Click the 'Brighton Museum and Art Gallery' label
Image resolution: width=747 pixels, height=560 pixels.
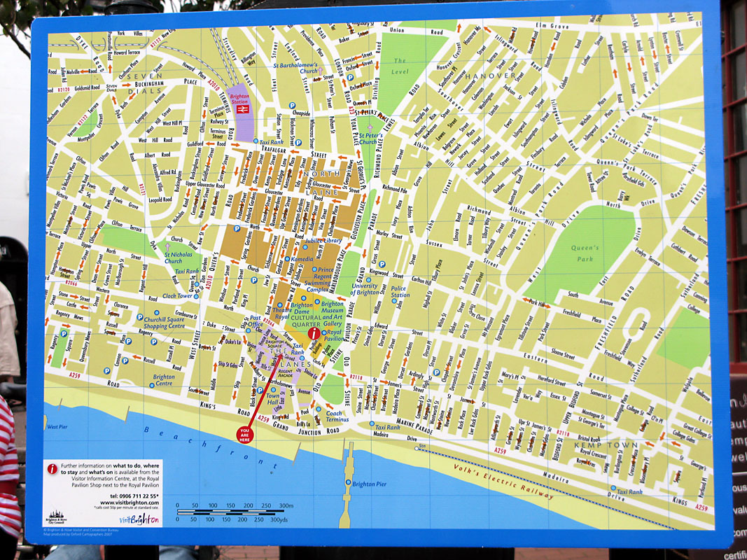tap(332, 314)
